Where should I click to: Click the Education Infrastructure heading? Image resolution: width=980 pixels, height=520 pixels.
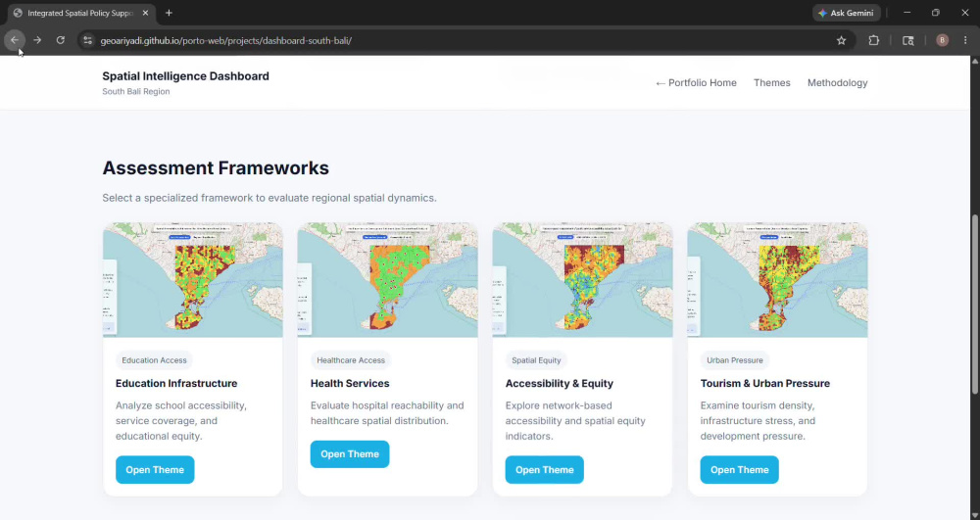click(176, 383)
